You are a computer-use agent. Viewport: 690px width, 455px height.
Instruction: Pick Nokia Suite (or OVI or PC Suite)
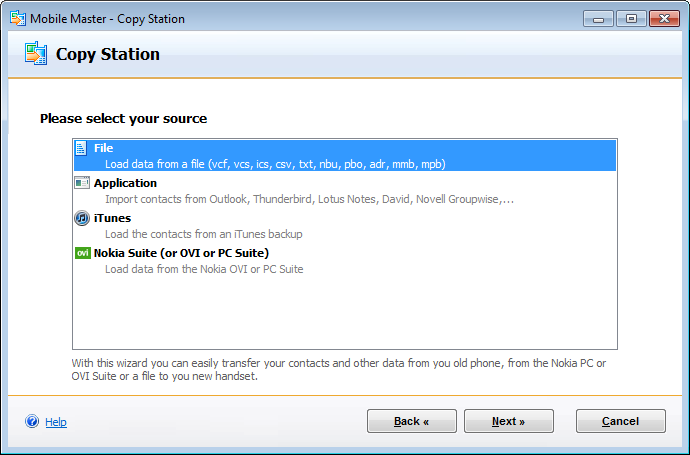[181, 253]
